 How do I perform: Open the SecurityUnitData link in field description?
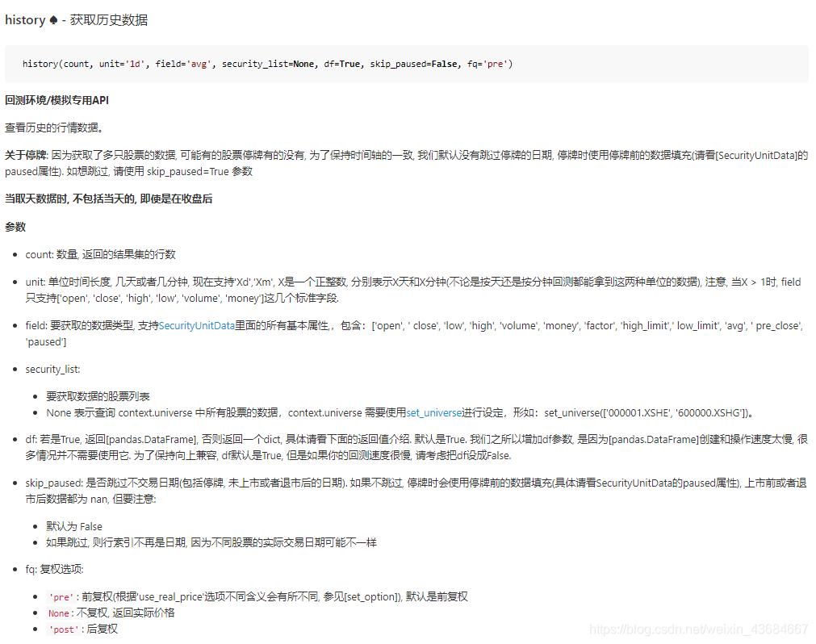click(197, 326)
